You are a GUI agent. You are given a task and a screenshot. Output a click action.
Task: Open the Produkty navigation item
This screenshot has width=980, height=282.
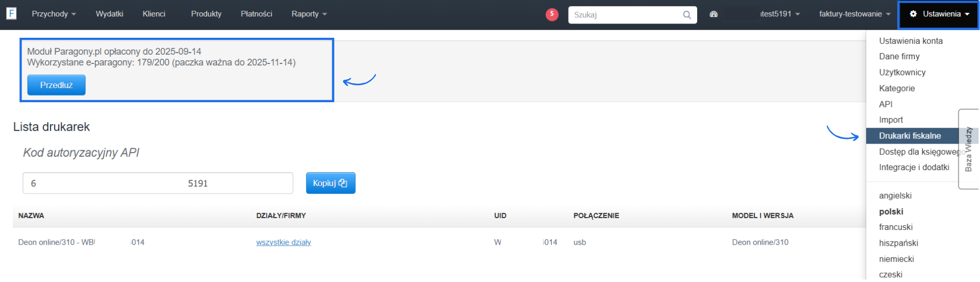[x=206, y=14]
